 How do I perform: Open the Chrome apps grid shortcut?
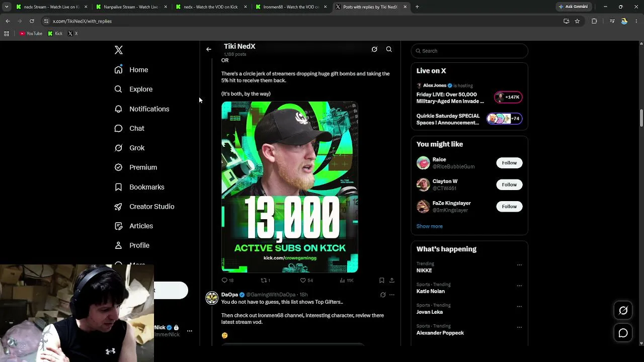[x=7, y=34]
